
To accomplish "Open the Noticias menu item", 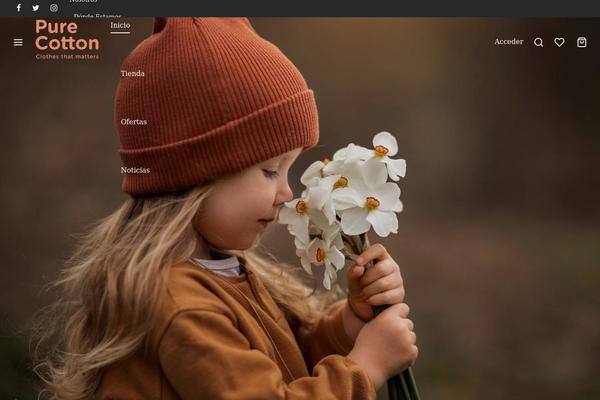I will [x=135, y=170].
